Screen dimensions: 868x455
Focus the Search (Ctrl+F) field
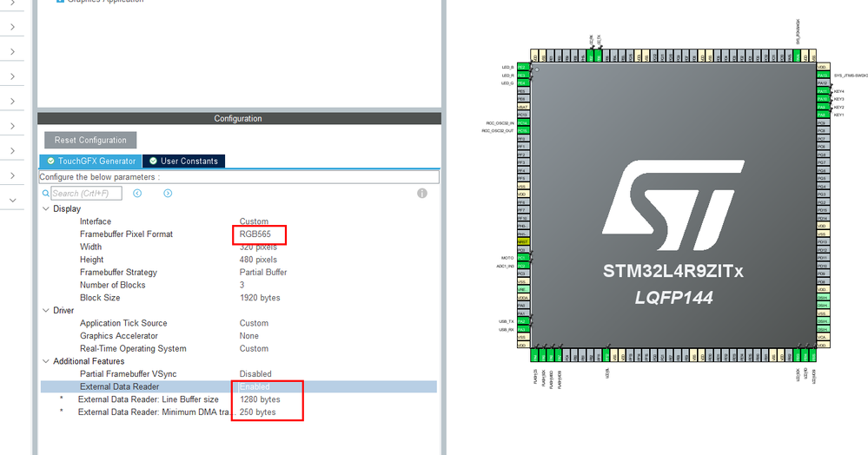coord(86,193)
